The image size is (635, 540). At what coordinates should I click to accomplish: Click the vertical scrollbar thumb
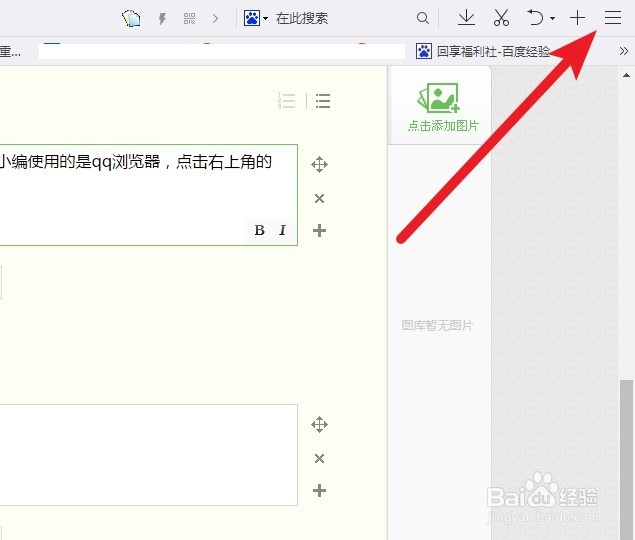[x=626, y=459]
